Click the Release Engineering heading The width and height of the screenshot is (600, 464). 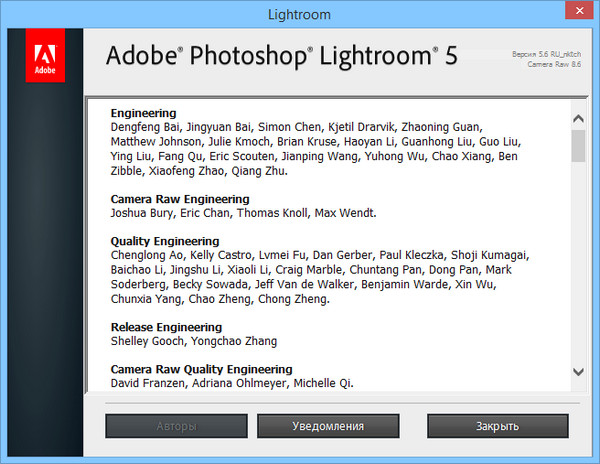(x=166, y=327)
